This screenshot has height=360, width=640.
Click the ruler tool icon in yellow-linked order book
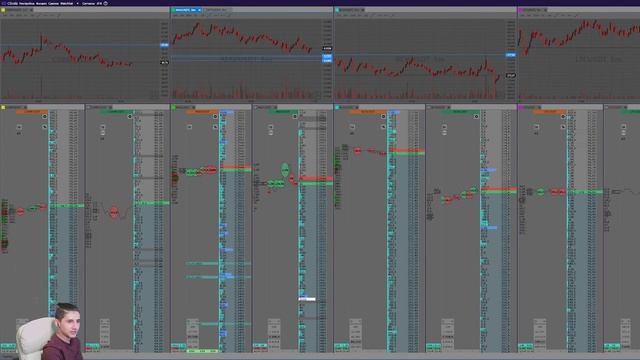pyautogui.click(x=44, y=127)
